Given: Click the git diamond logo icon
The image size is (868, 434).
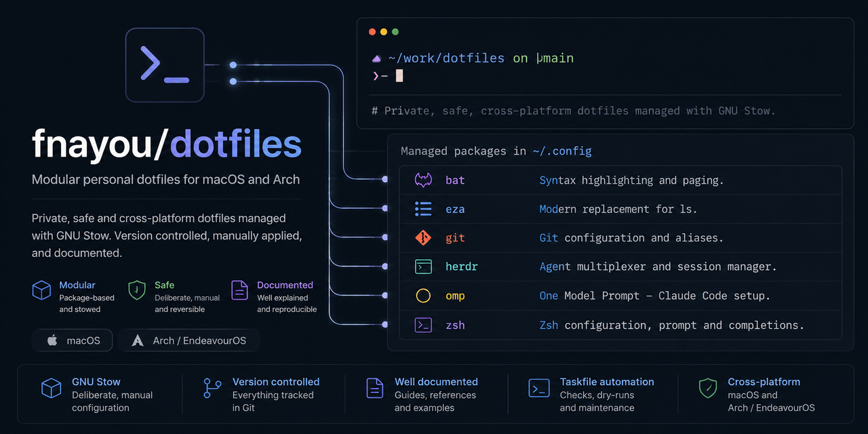Looking at the screenshot, I should (423, 238).
